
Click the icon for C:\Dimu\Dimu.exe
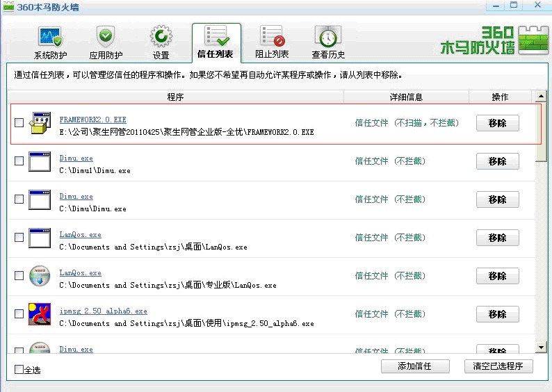pyautogui.click(x=40, y=199)
